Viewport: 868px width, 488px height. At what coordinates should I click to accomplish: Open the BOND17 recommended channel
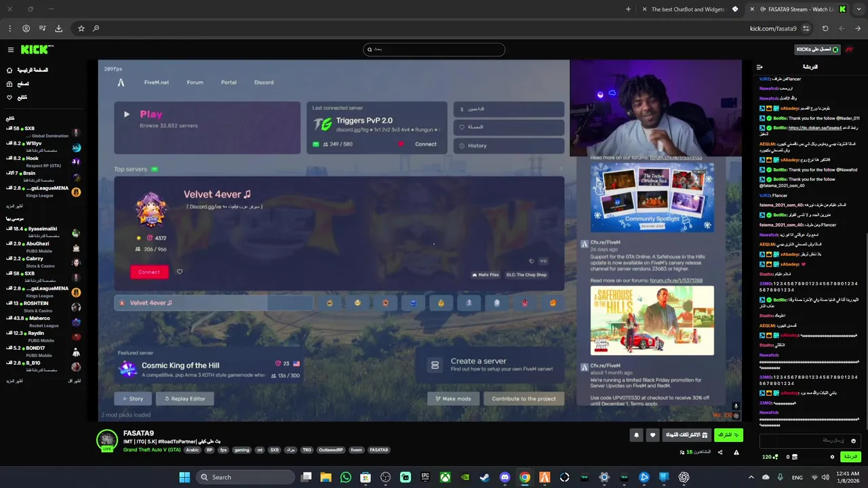[42, 351]
